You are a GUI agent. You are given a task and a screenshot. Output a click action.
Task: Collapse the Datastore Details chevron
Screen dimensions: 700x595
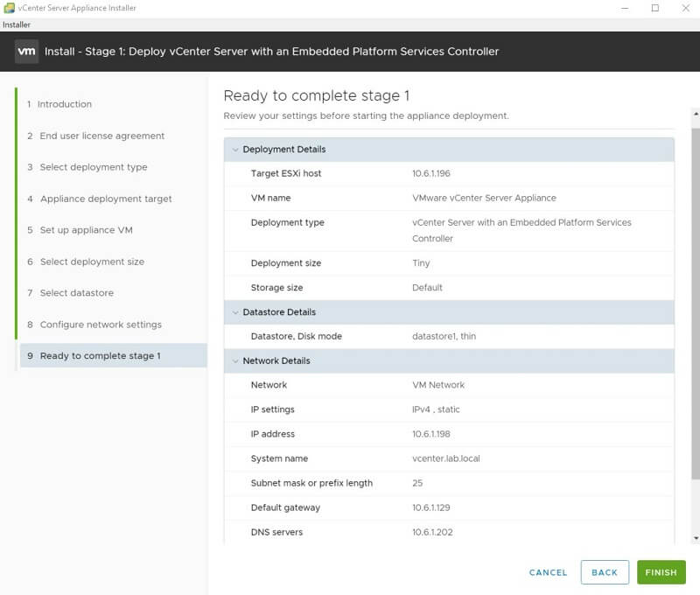(x=235, y=312)
